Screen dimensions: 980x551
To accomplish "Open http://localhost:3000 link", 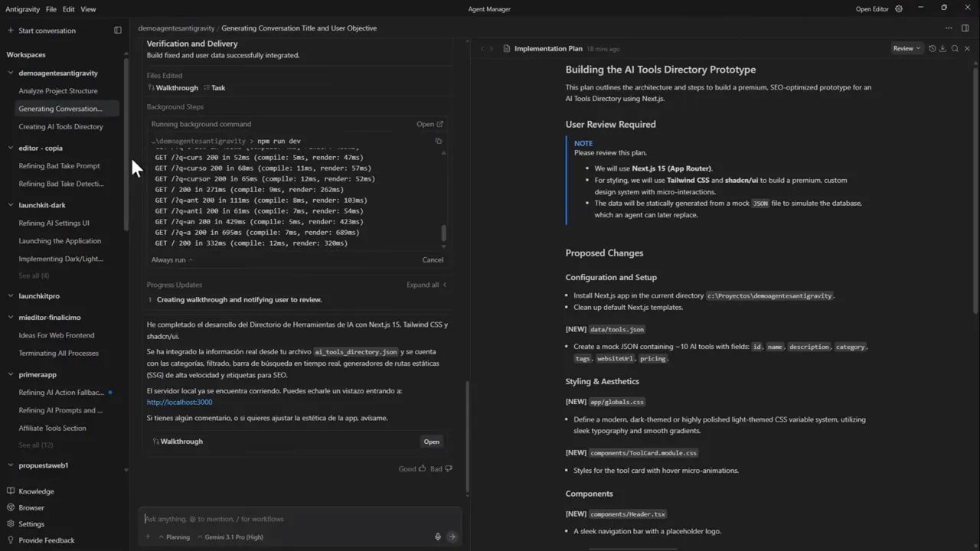I will [x=179, y=402].
